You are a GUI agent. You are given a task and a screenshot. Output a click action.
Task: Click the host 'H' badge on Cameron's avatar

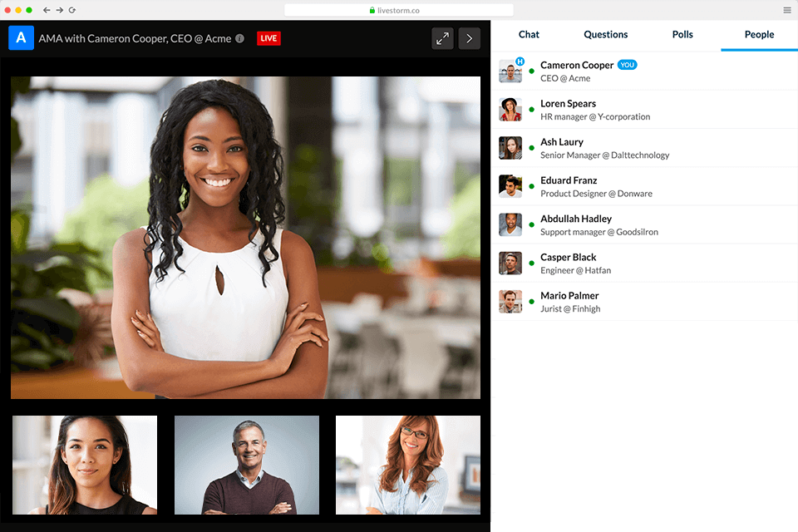click(x=520, y=62)
